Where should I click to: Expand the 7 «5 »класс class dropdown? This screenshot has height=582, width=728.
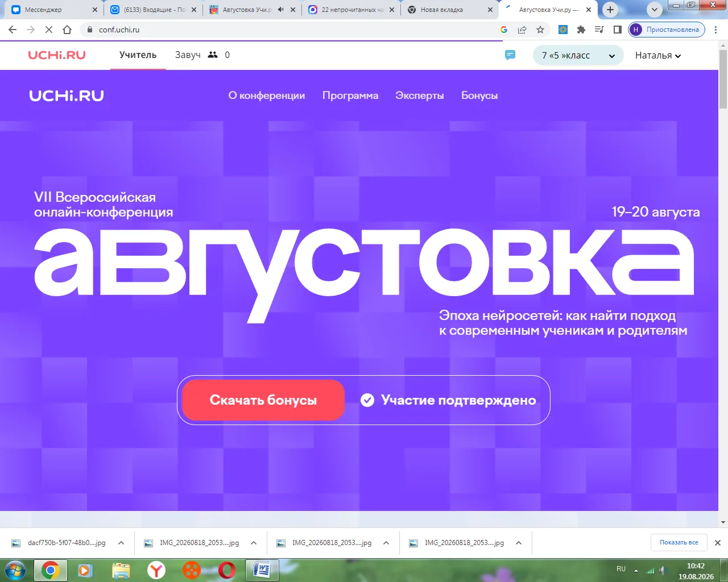(578, 55)
